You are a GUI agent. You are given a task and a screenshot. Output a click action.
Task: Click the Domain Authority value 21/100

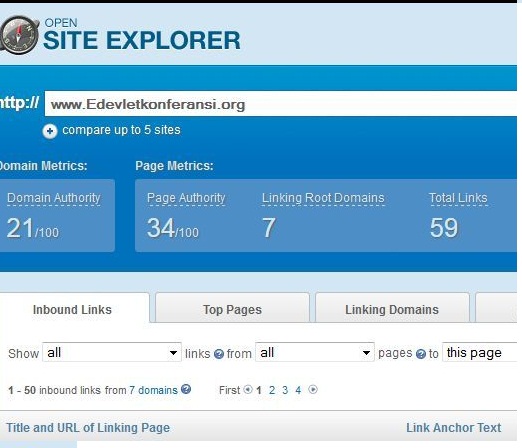pyautogui.click(x=33, y=228)
